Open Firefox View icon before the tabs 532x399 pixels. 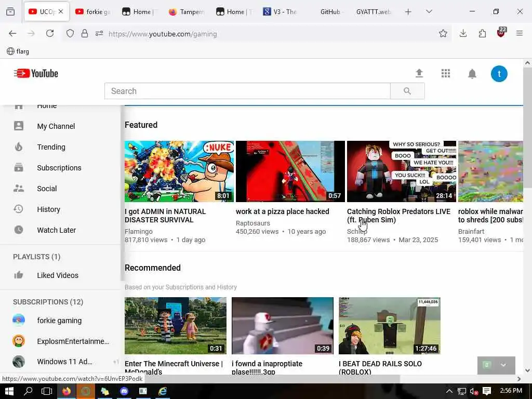10,11
